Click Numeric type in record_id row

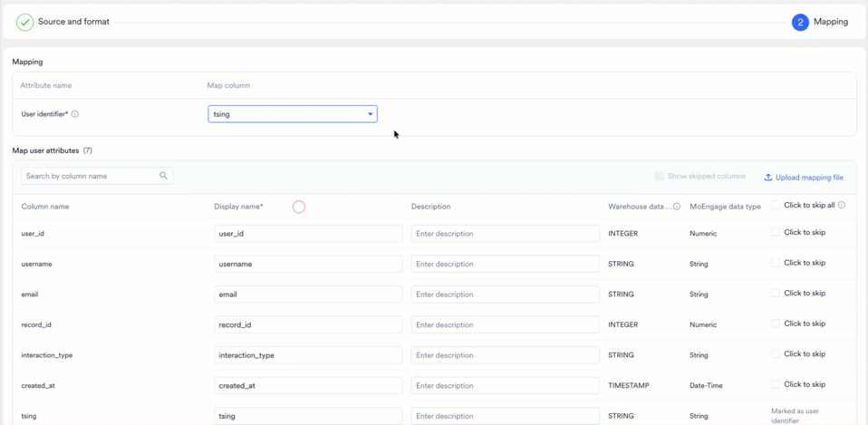(x=703, y=324)
